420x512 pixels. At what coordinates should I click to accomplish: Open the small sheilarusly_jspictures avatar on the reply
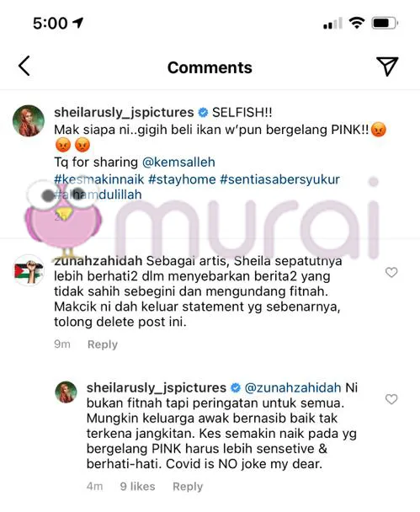[66, 392]
